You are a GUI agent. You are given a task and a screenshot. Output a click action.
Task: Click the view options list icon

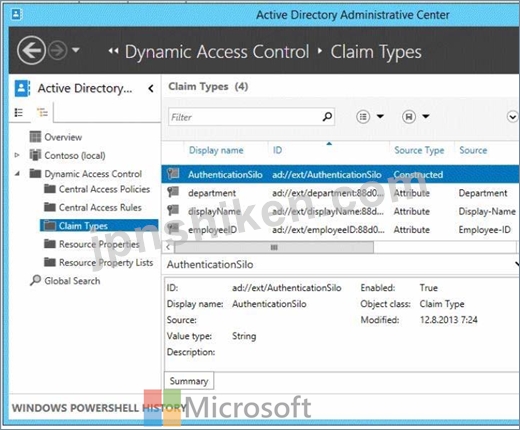coord(363,117)
